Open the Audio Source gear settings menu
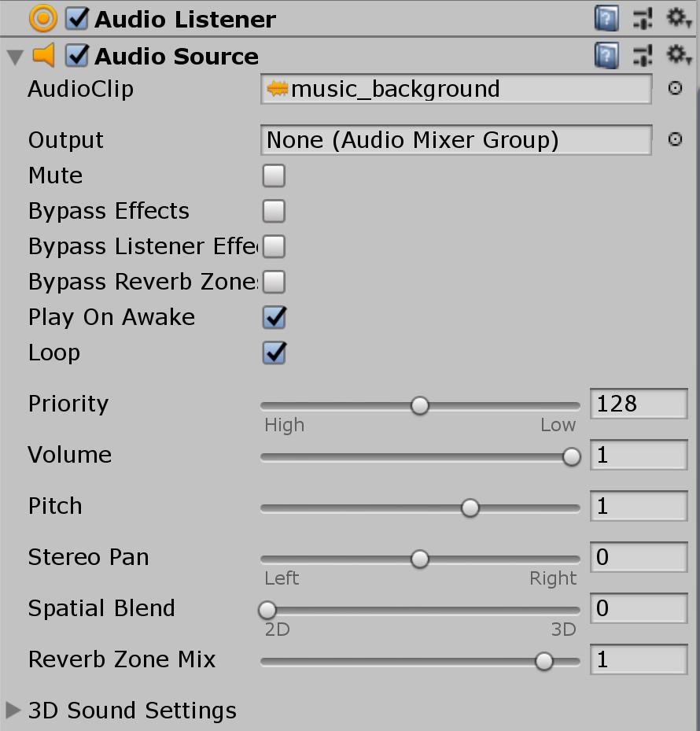The width and height of the screenshot is (700, 731). (678, 56)
